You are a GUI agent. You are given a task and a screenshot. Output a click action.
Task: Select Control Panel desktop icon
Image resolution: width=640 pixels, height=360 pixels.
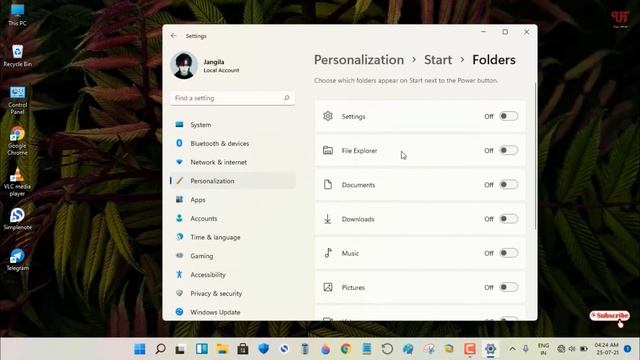(x=18, y=100)
